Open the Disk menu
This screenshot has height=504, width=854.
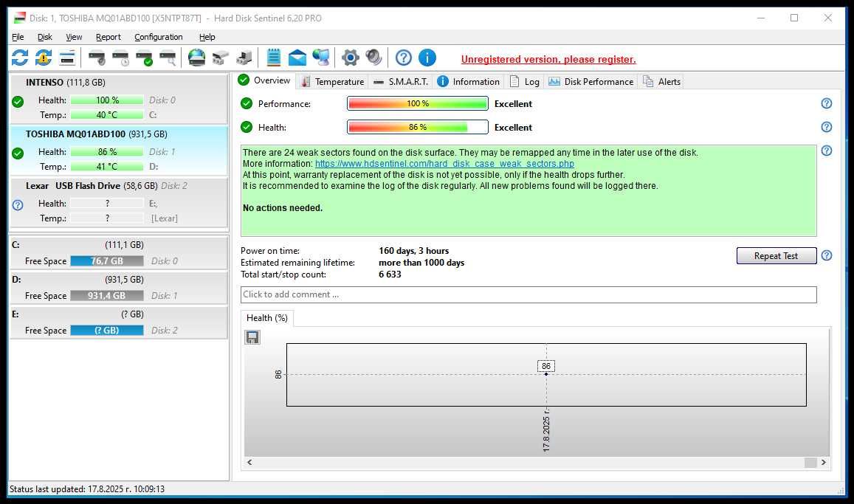tap(45, 37)
